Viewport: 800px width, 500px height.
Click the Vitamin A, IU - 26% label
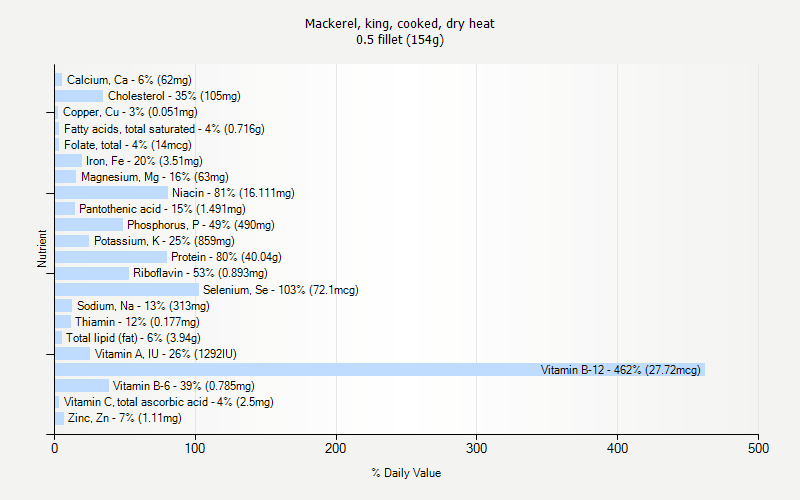pyautogui.click(x=165, y=354)
